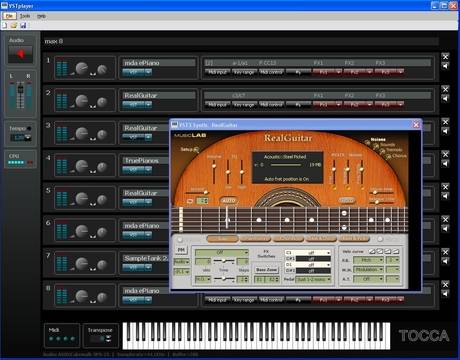Screen dimensions: 460x360
Task: Click the Bass Zone button in RealGuitar
Action: (x=266, y=270)
